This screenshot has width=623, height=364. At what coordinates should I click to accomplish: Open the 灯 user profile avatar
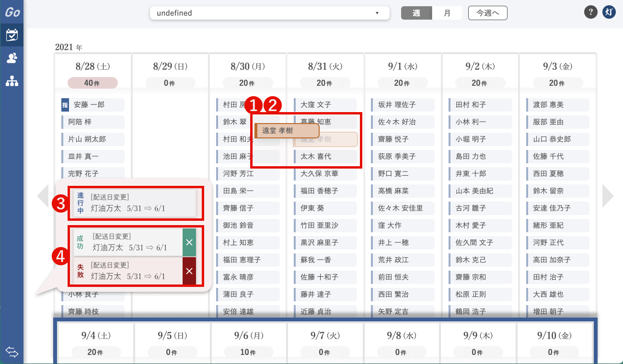609,12
